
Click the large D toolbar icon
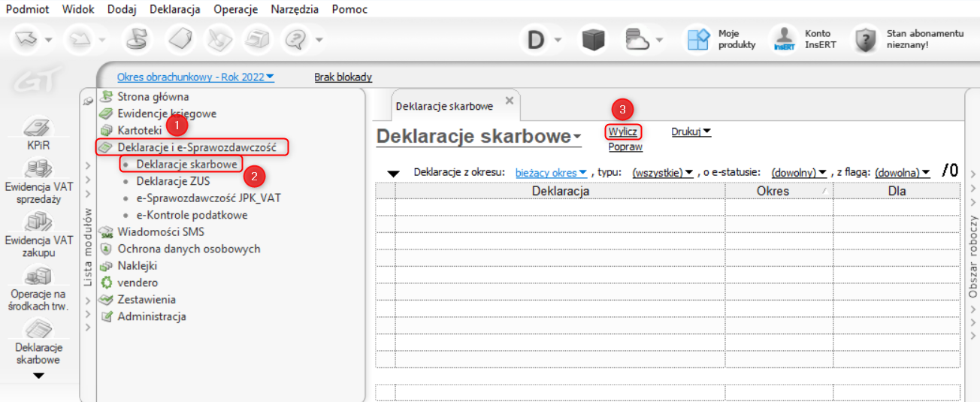click(x=536, y=40)
